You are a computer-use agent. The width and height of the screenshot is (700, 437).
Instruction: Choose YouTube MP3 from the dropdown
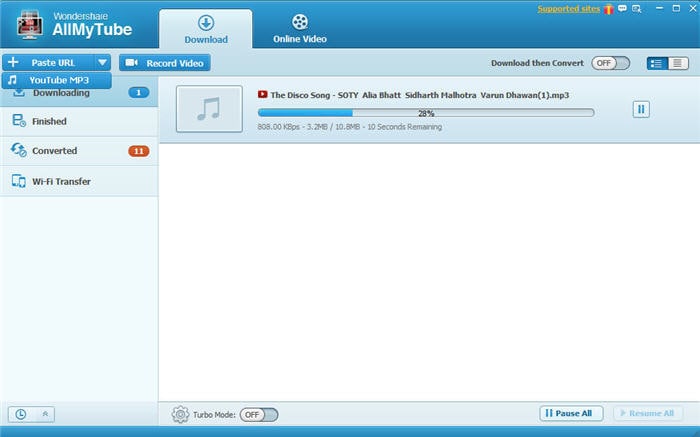click(x=57, y=80)
